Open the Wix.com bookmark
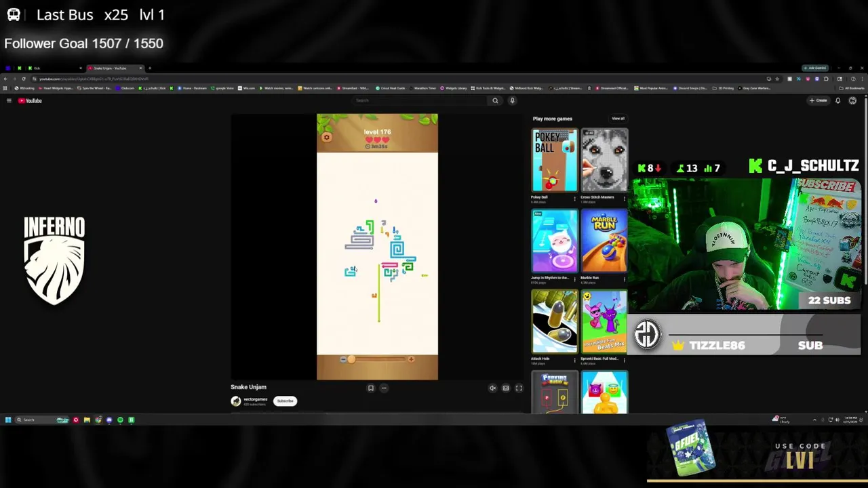Viewport: 868px width, 488px height. click(246, 88)
